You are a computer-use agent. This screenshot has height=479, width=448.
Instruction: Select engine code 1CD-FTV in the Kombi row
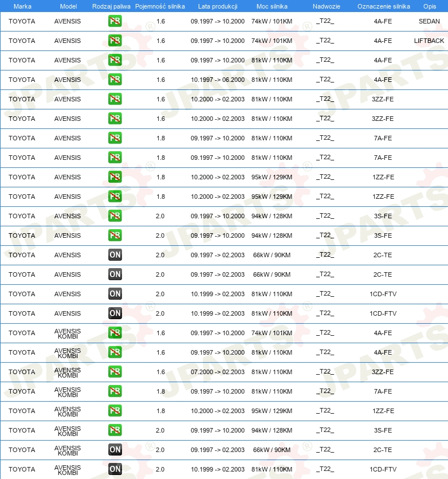[383, 469]
